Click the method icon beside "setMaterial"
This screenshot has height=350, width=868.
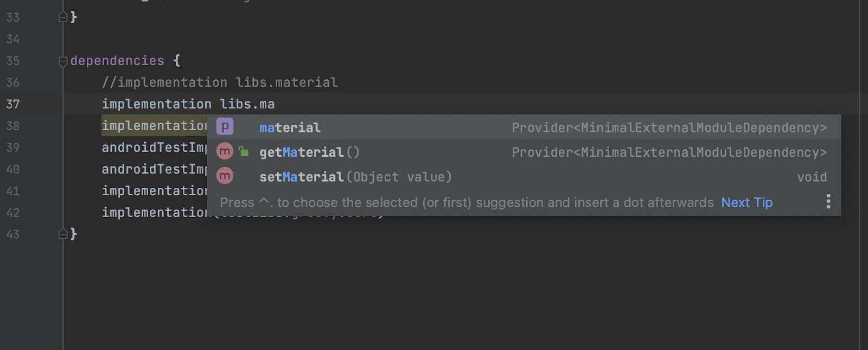(225, 175)
